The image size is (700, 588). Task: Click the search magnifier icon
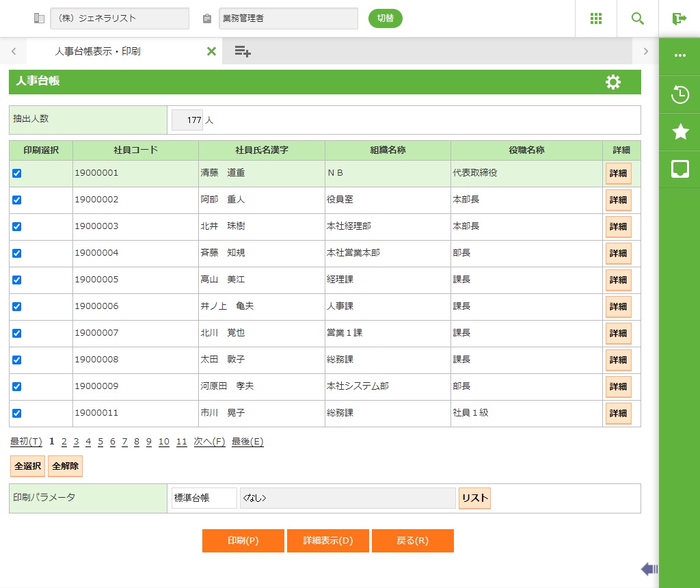pyautogui.click(x=637, y=18)
